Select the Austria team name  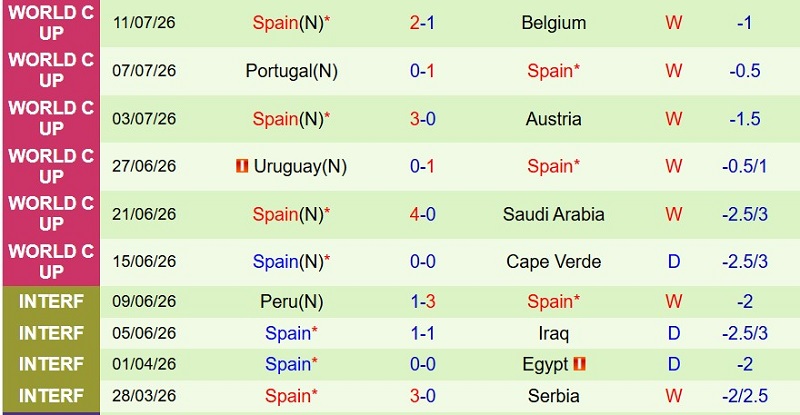point(554,119)
